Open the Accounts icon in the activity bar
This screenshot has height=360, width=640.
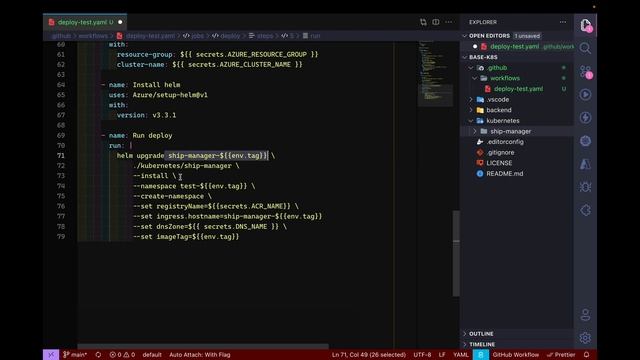coord(585,315)
